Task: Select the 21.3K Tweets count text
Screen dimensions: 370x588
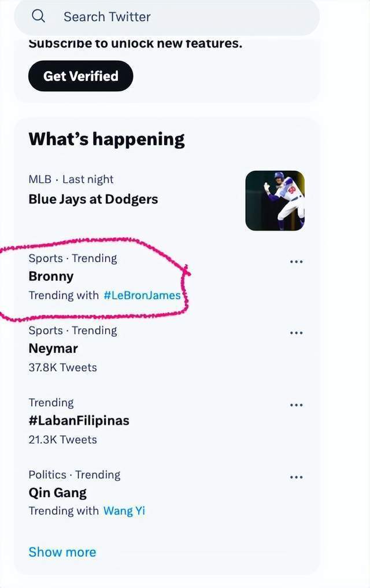Action: point(62,439)
